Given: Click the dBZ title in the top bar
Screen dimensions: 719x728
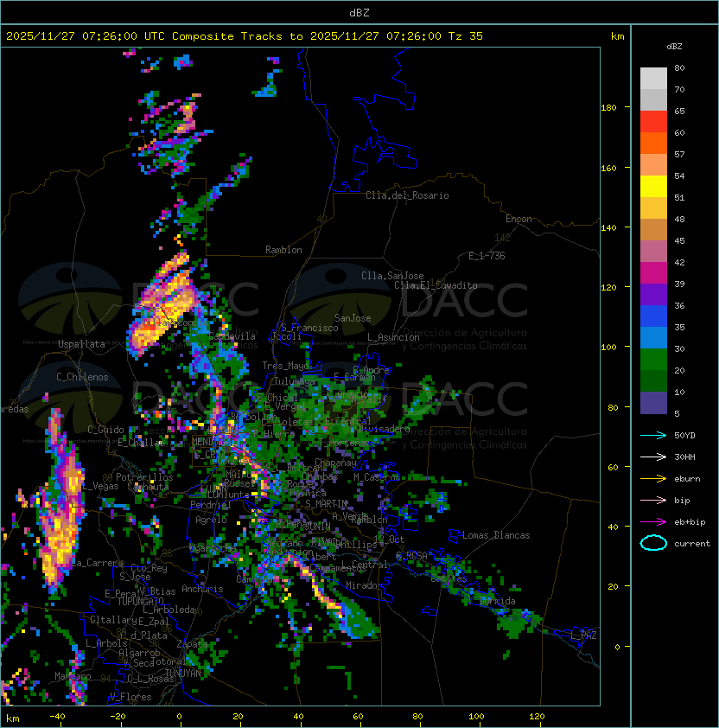Looking at the screenshot, I should click(x=359, y=12).
